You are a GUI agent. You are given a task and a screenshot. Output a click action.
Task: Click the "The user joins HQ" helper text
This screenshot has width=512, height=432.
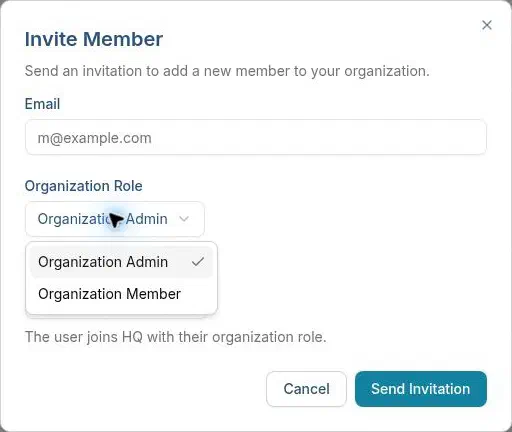point(176,337)
